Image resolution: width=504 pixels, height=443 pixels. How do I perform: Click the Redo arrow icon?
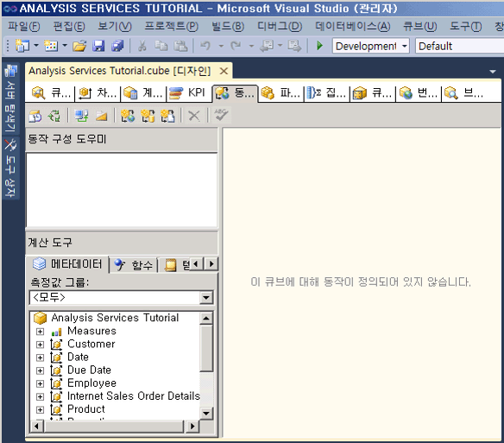pyautogui.click(x=236, y=46)
